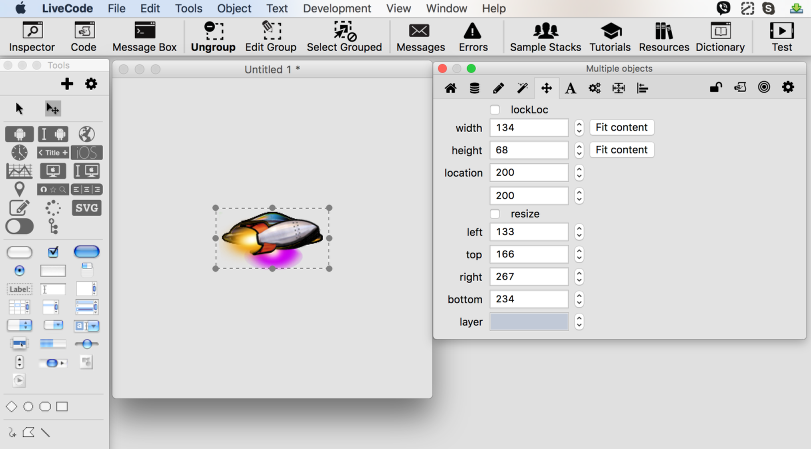The height and width of the screenshot is (449, 811).
Task: Open the Message Box
Action: click(144, 37)
